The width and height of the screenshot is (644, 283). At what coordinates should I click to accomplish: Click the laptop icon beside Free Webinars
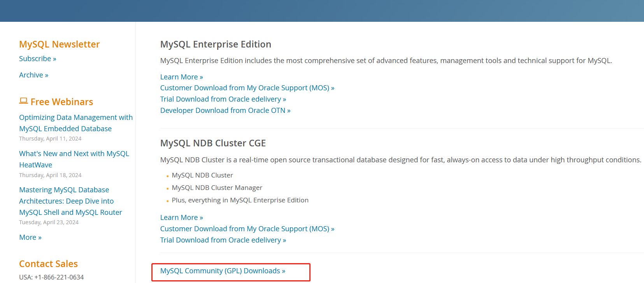[23, 101]
